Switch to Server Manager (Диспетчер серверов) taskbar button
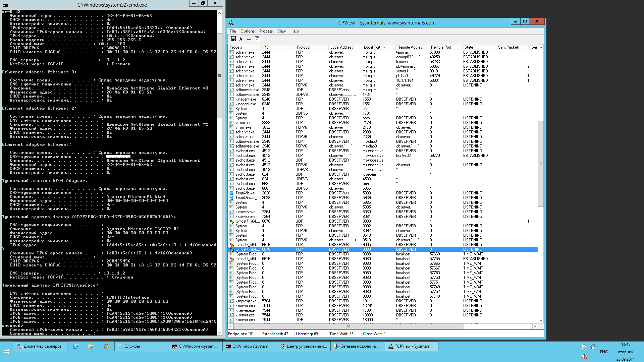 pos(40,346)
